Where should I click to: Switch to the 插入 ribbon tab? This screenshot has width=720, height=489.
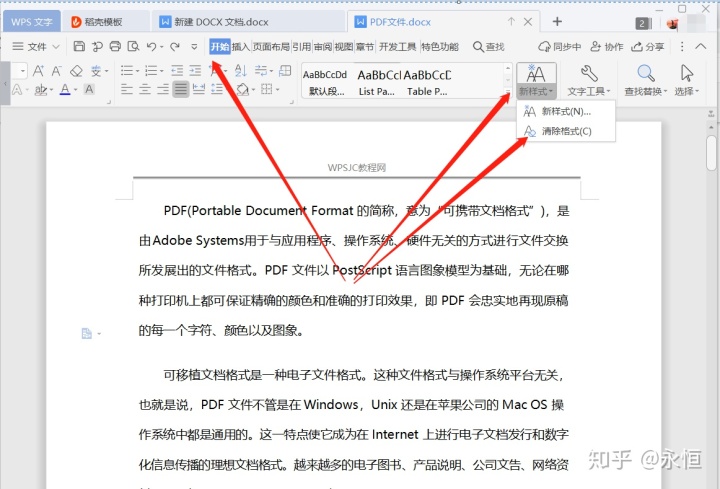point(241,46)
